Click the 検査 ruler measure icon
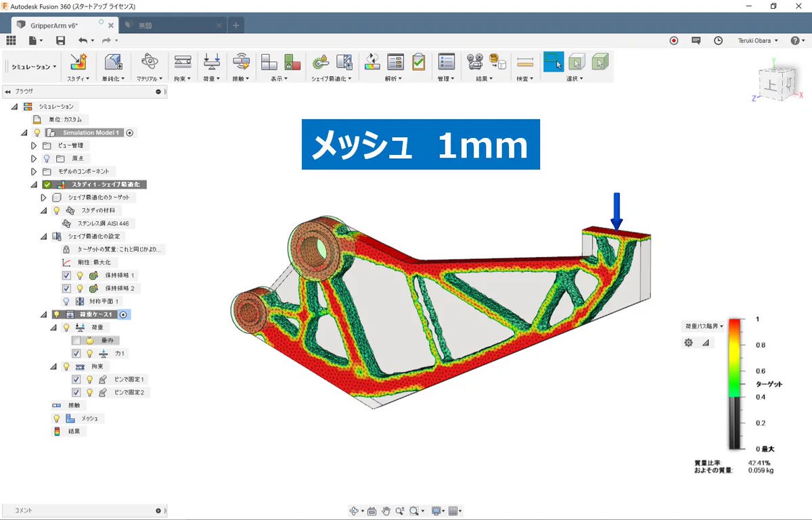This screenshot has height=520, width=812. click(x=525, y=63)
